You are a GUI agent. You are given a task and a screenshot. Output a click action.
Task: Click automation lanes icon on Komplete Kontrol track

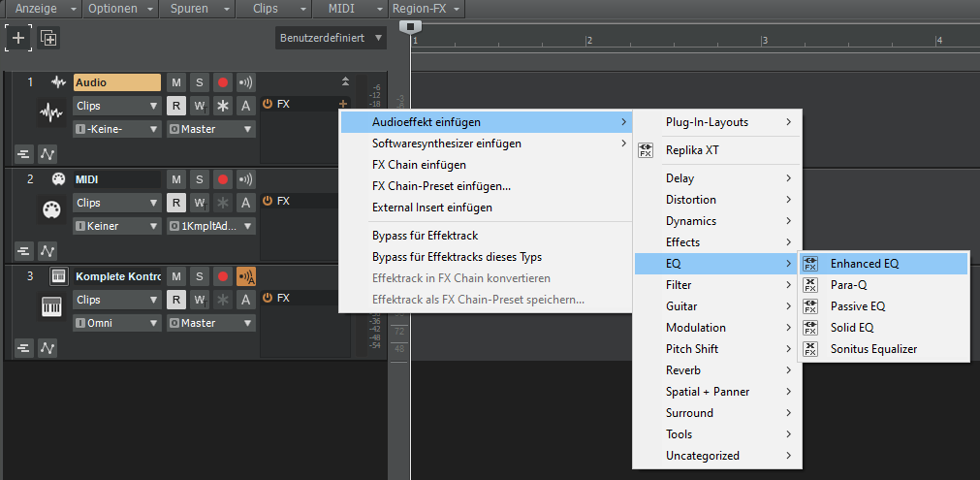[47, 348]
